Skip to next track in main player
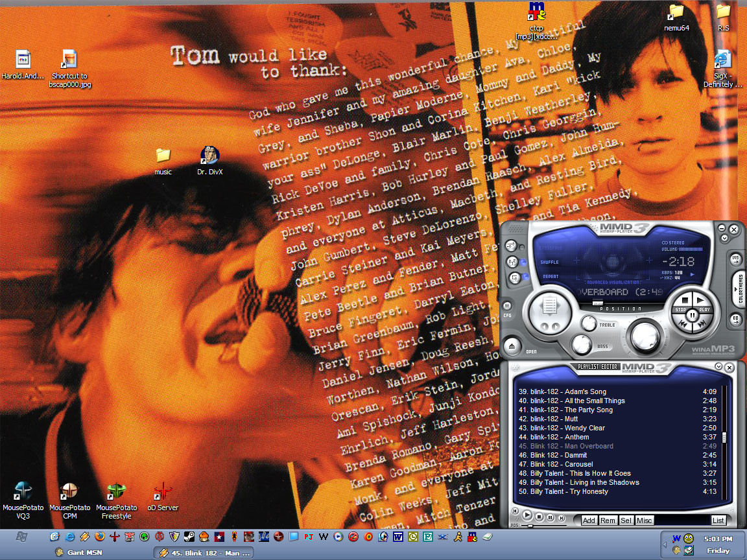This screenshot has height=560, width=747. (702, 324)
